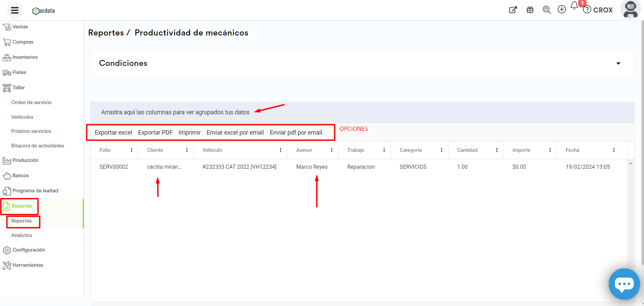Expand the Condiciones panel arrow

click(618, 64)
